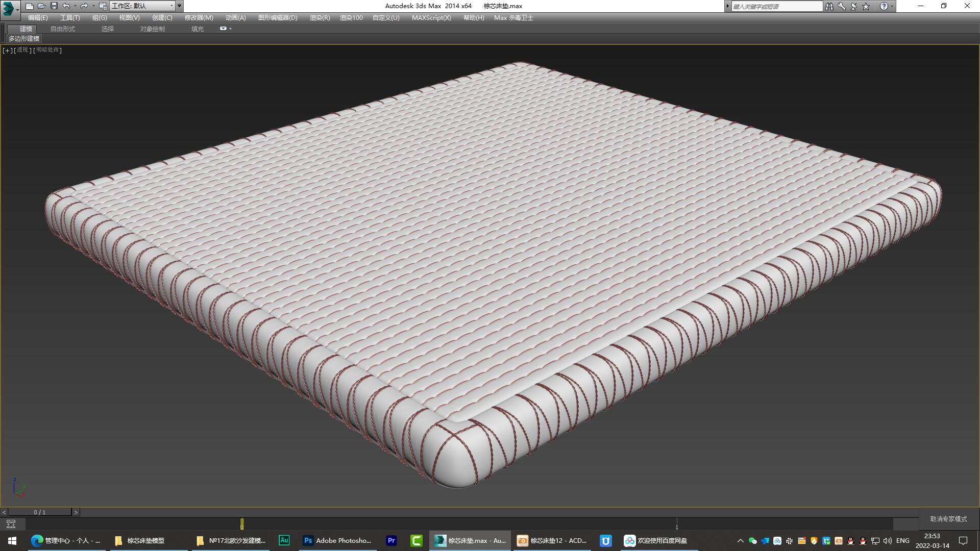The width and height of the screenshot is (980, 551).
Task: Expand the 多边形建模 panel
Action: tap(23, 39)
